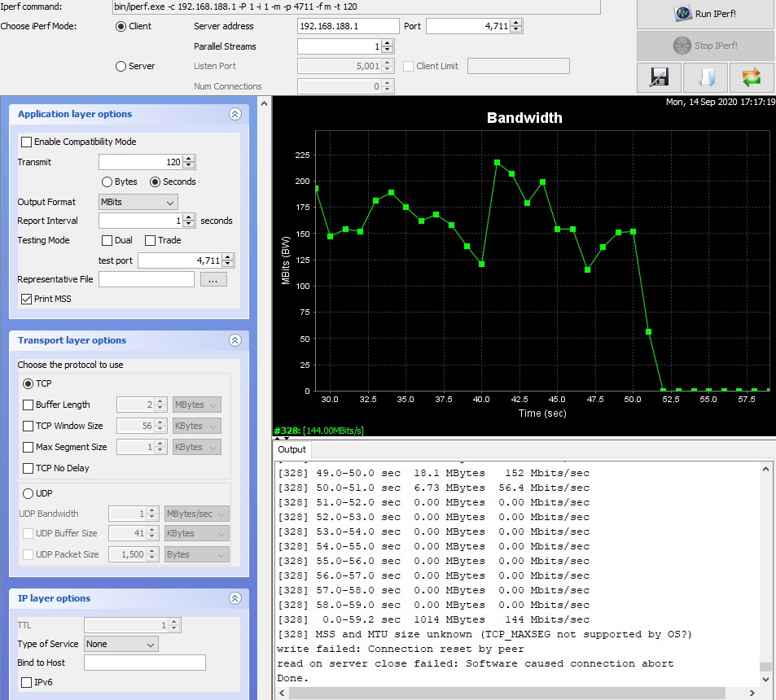Click the output horizontal scrollbar left arrow
The width and height of the screenshot is (776, 700).
[x=282, y=693]
